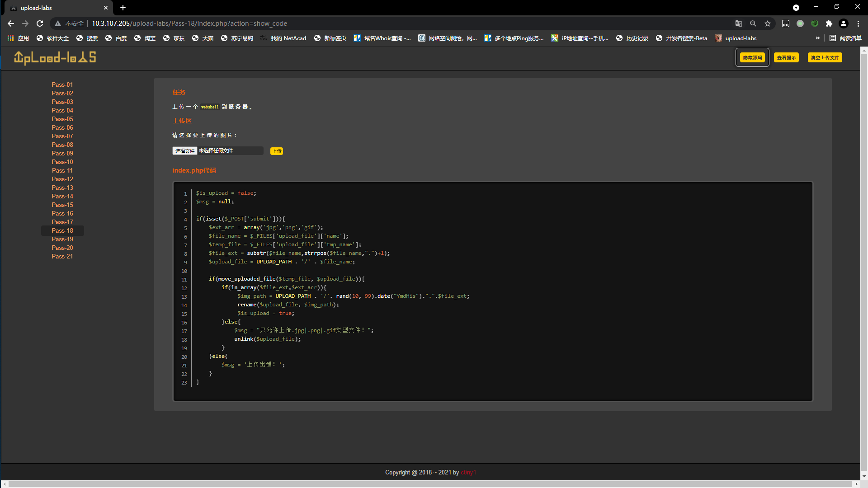This screenshot has height=488, width=868.
Task: Click the browser reload icon
Action: click(x=40, y=23)
